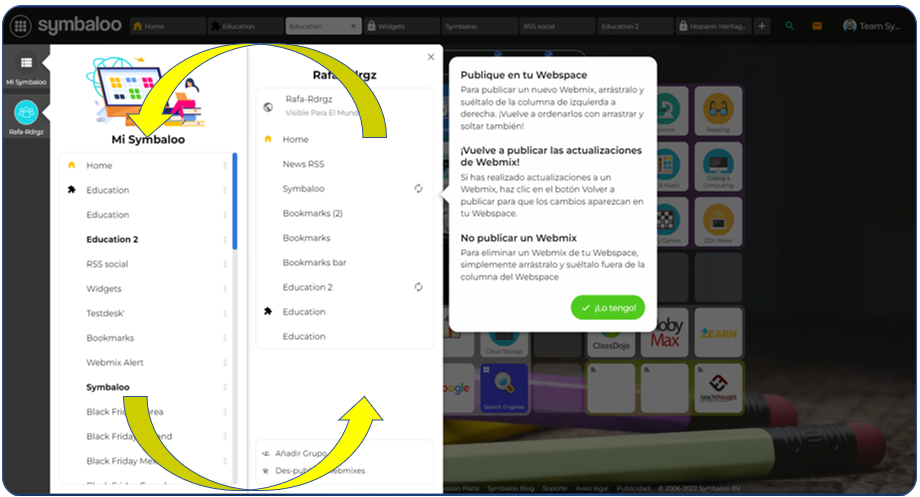Click the home icon of Mi Symbaloo Home row

tap(72, 165)
